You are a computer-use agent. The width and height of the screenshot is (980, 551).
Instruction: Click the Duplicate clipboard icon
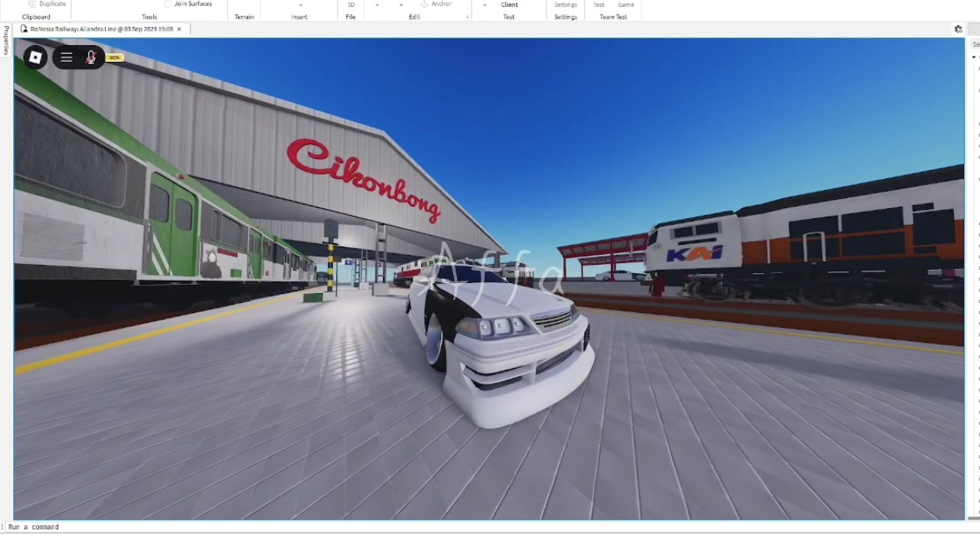coord(32,5)
